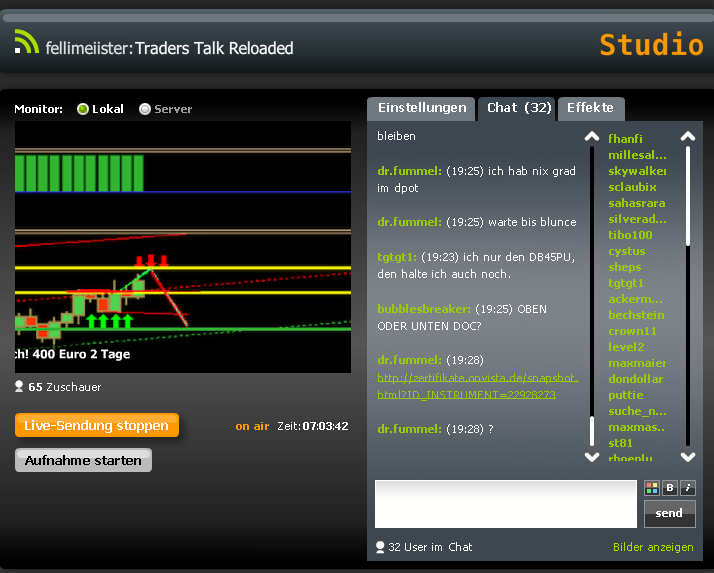Click Bilder anzeigen link

click(x=653, y=547)
